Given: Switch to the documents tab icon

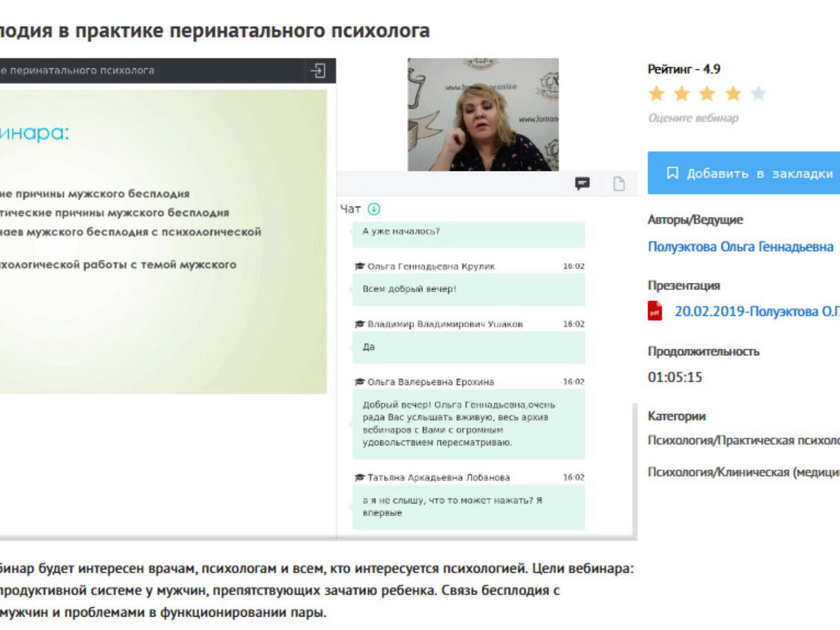Looking at the screenshot, I should click(619, 184).
